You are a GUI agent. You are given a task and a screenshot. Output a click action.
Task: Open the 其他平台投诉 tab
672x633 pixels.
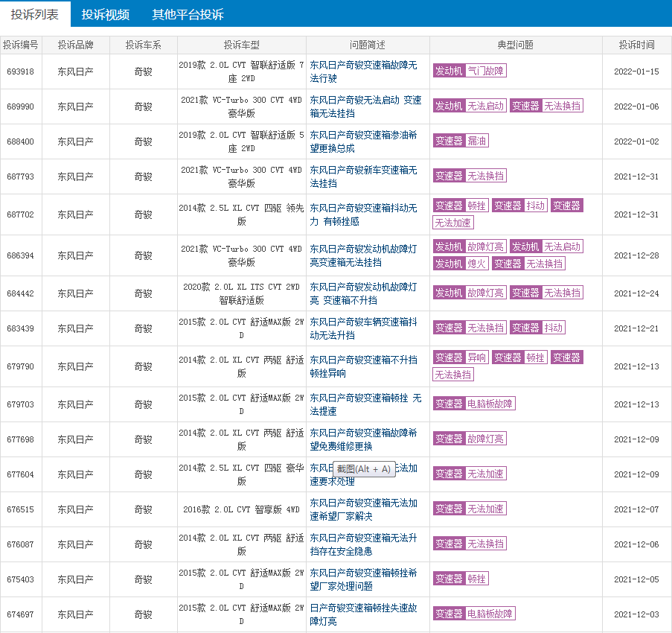coord(188,14)
